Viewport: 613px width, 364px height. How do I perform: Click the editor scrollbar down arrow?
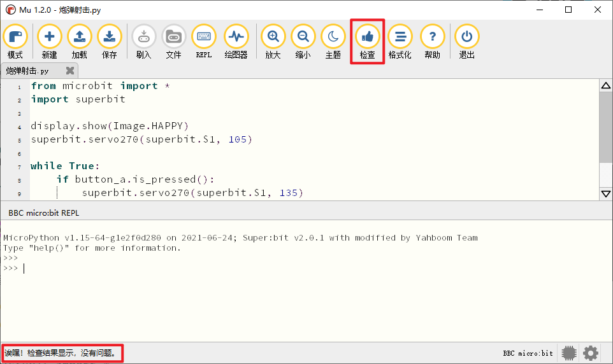coord(606,193)
